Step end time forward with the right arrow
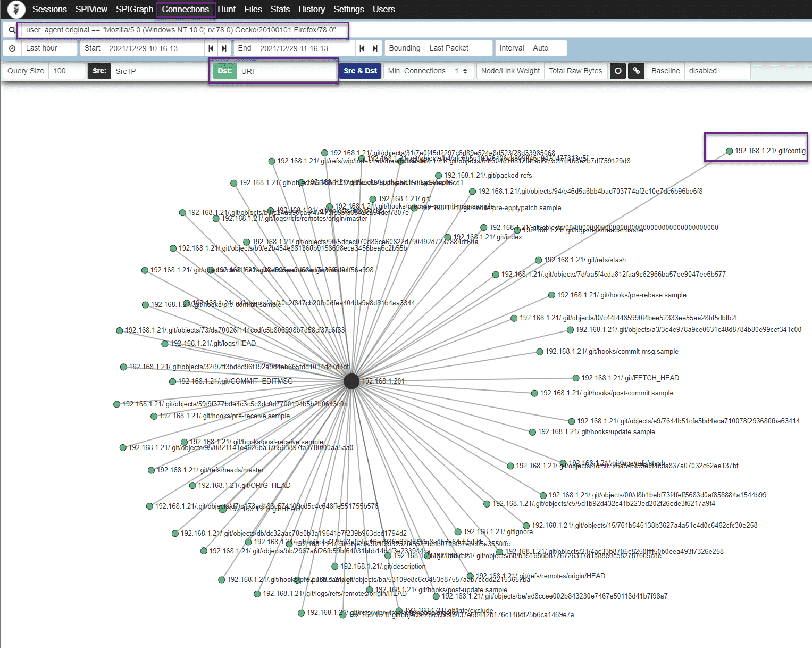This screenshot has width=812, height=648. (x=375, y=48)
